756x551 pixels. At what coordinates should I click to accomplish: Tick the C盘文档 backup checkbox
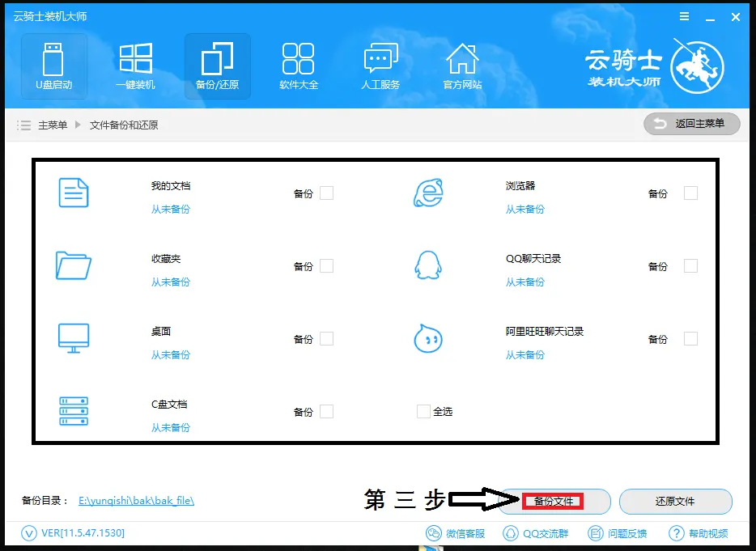326,412
